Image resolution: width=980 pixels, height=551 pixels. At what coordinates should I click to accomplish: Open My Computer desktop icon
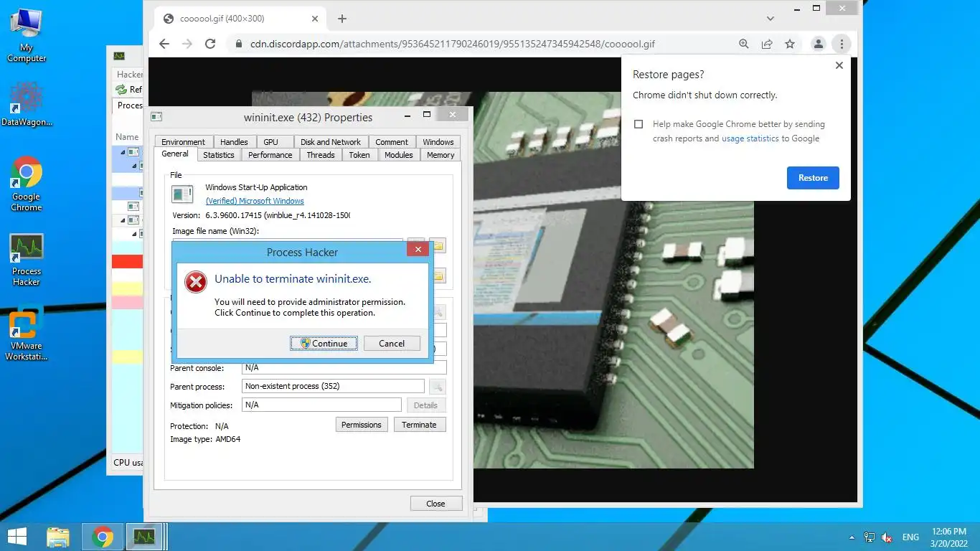point(27,35)
